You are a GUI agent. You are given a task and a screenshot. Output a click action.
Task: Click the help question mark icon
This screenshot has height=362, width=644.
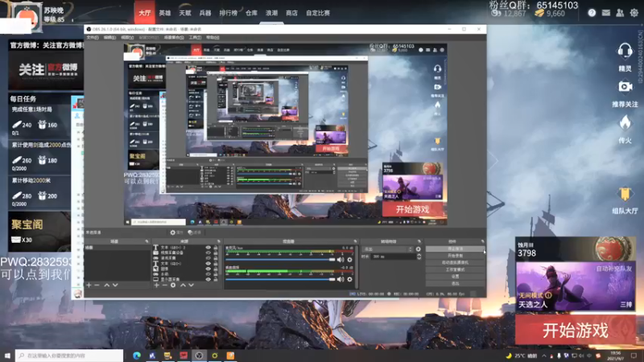[x=592, y=13]
